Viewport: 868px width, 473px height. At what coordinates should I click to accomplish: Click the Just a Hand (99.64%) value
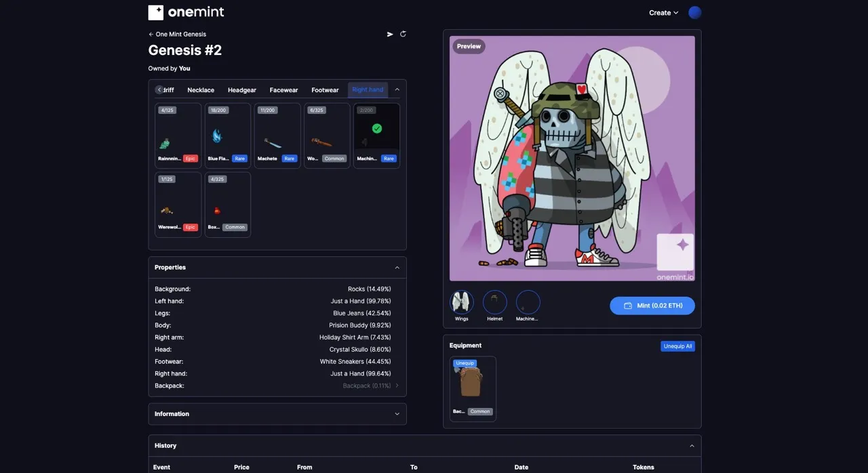pyautogui.click(x=361, y=374)
